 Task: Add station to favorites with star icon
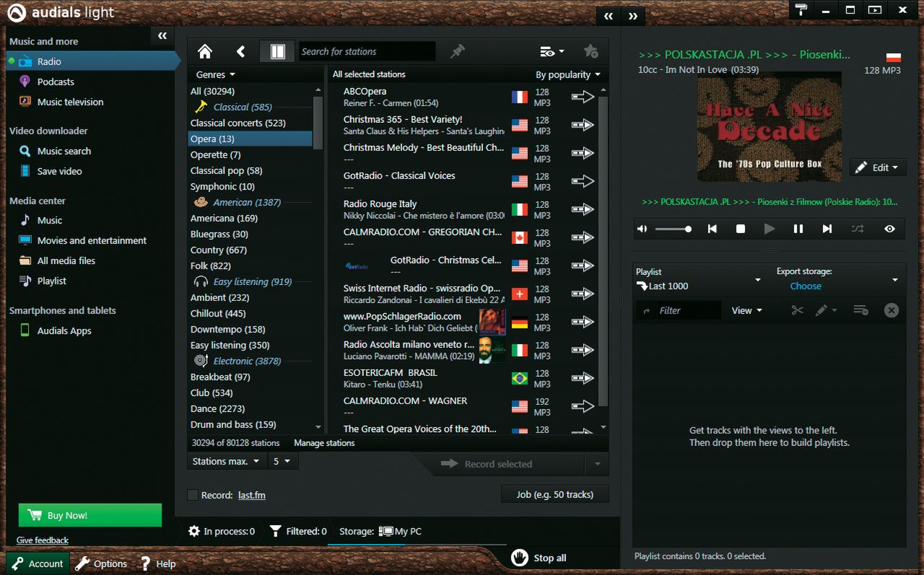point(590,51)
